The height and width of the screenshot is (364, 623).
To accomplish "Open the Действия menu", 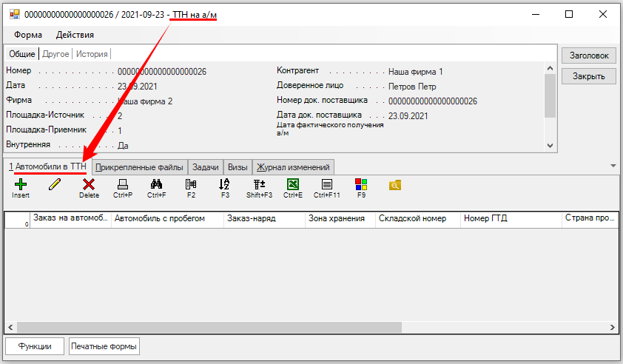I will pyautogui.click(x=75, y=35).
